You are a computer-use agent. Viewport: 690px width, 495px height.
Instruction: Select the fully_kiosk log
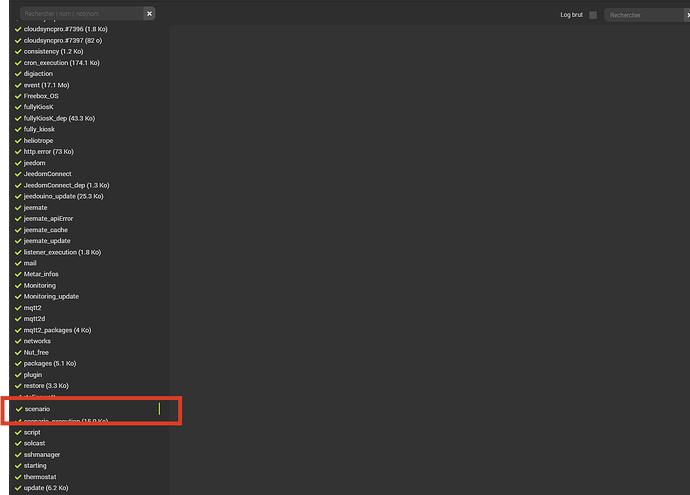tap(39, 129)
